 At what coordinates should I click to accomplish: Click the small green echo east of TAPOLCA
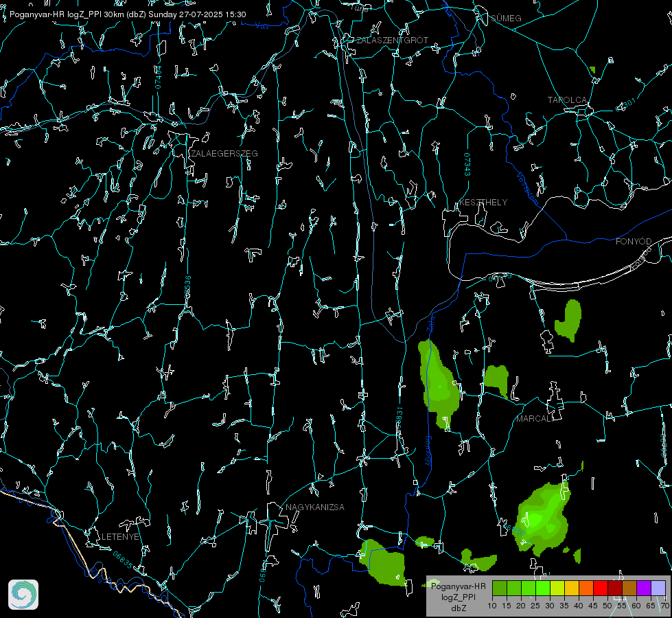click(x=592, y=69)
